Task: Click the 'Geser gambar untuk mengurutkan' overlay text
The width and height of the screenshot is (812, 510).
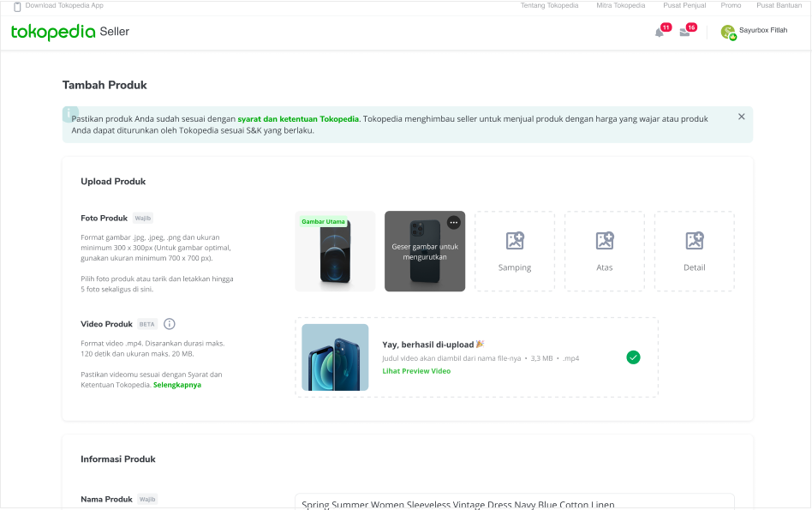Action: coord(425,252)
